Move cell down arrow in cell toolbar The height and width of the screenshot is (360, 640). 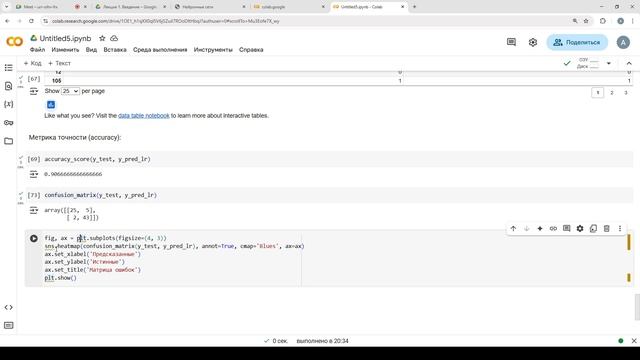click(x=527, y=229)
